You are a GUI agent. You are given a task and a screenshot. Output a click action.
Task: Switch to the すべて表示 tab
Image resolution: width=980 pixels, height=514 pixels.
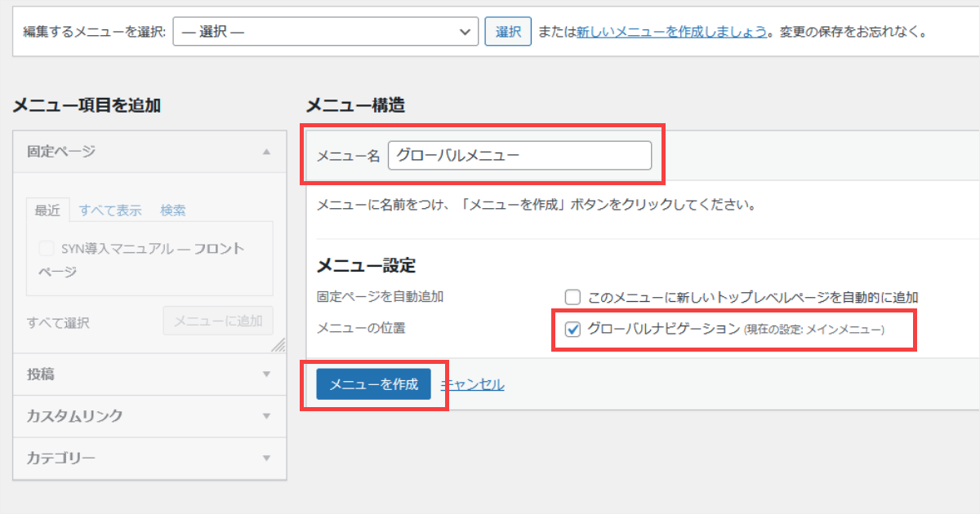pyautogui.click(x=110, y=210)
